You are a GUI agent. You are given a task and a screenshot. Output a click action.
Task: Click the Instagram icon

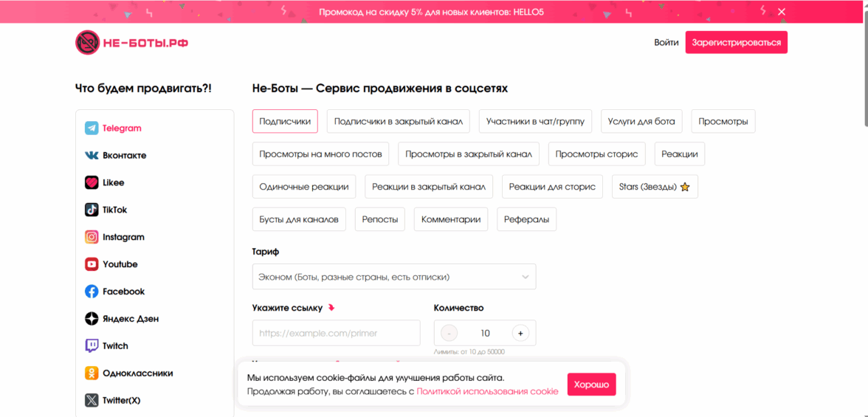[x=92, y=237]
